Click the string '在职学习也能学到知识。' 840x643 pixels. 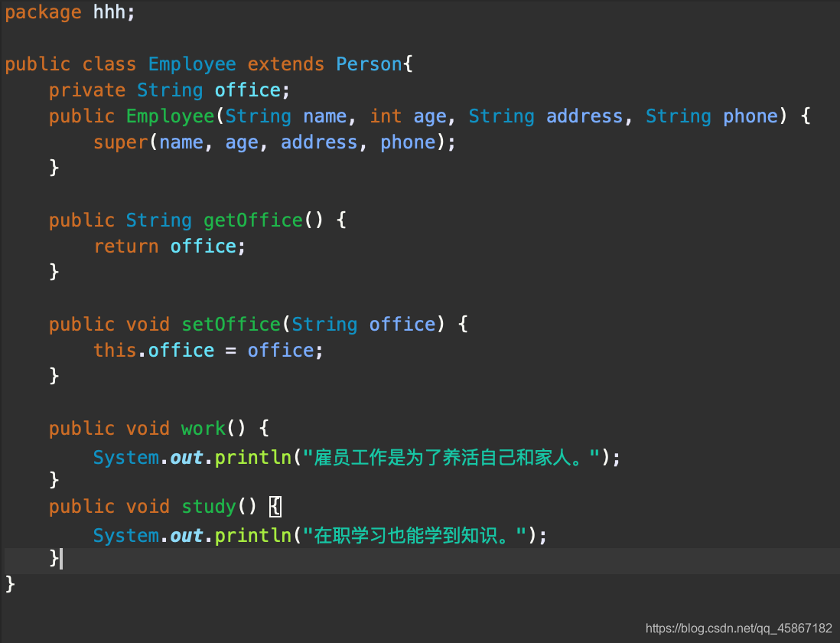[415, 535]
